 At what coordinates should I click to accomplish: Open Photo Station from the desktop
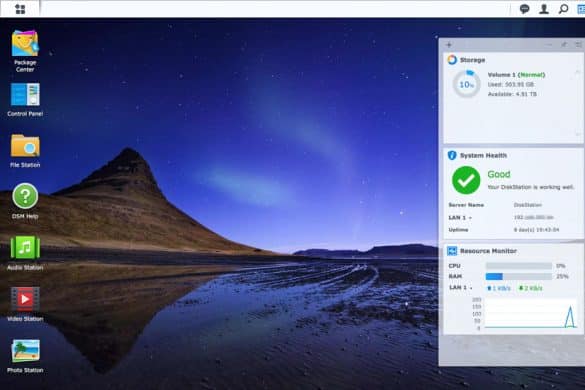pyautogui.click(x=25, y=356)
